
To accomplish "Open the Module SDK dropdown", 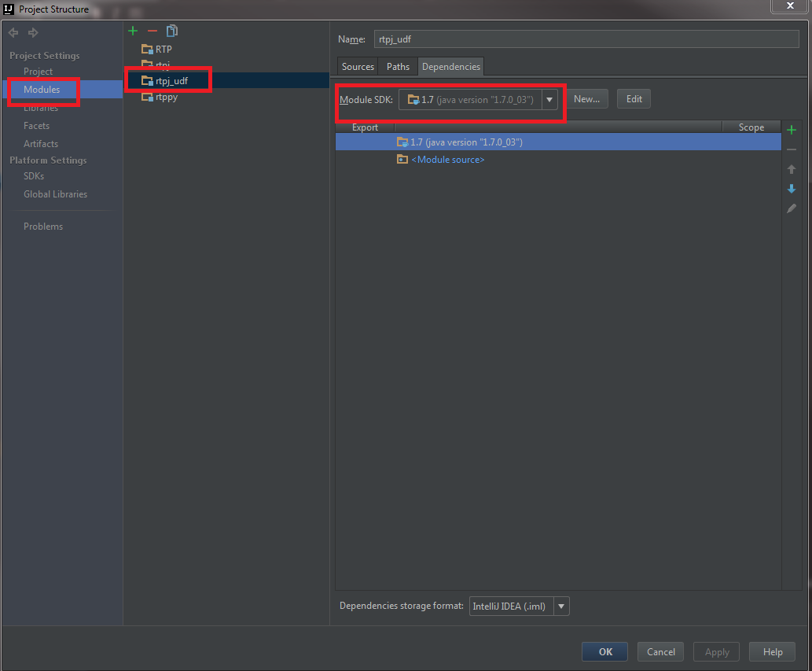I will (x=549, y=99).
